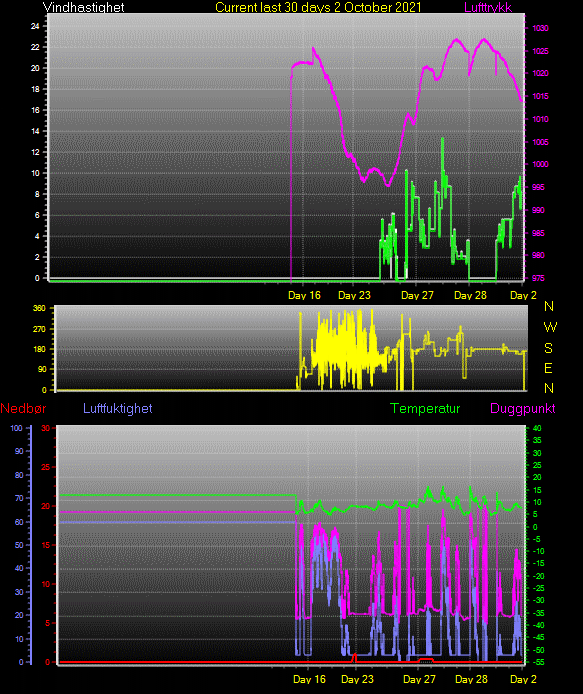Click the Vindhastighet chart title
This screenshot has height=694, width=583.
point(84,7)
